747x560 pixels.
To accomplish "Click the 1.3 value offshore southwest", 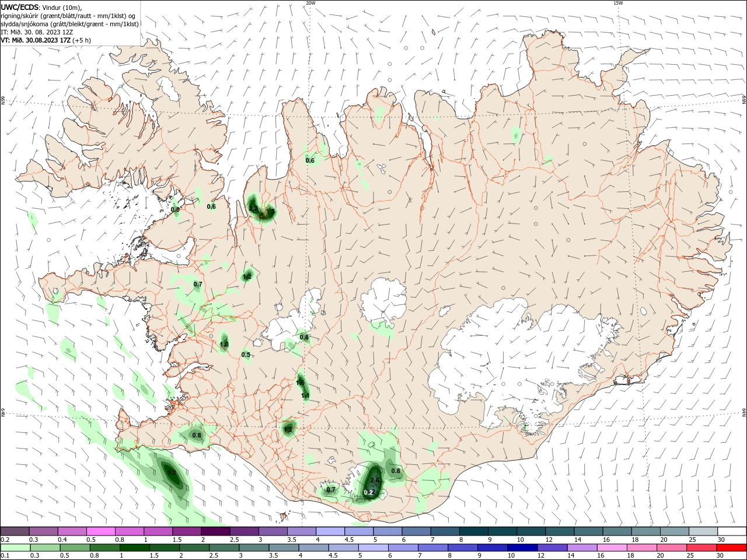I will (x=172, y=473).
